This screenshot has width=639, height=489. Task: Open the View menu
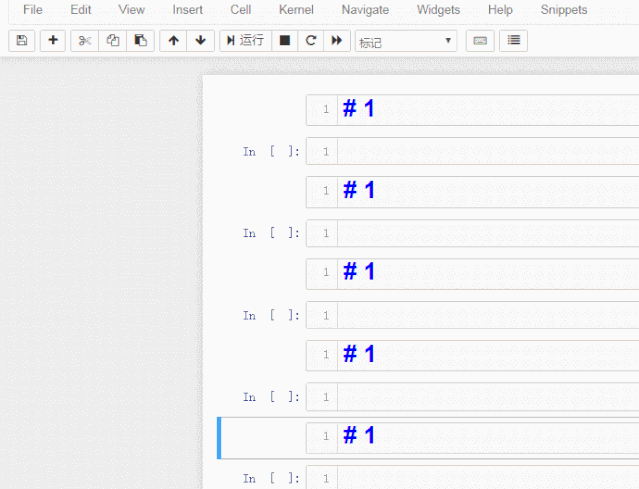point(131,10)
